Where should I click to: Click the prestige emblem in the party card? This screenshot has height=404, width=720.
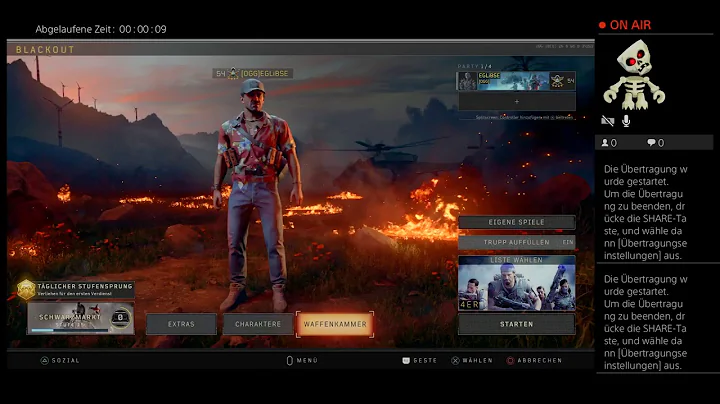[557, 81]
